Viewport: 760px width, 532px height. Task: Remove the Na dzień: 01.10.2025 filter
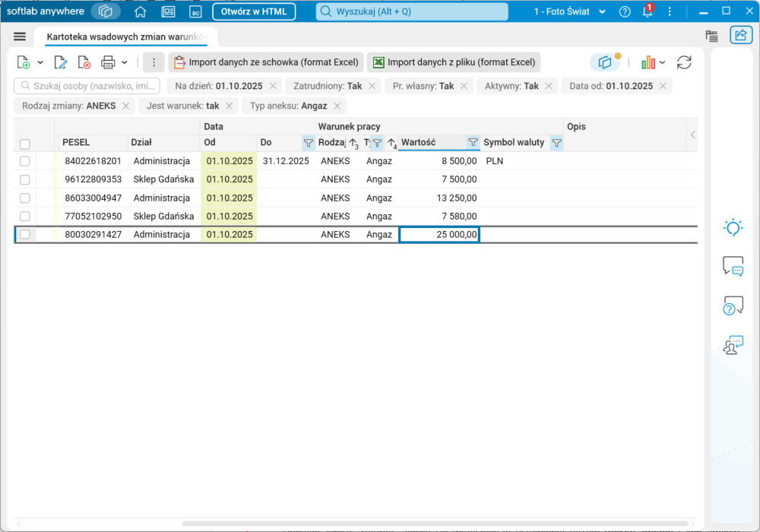point(273,86)
